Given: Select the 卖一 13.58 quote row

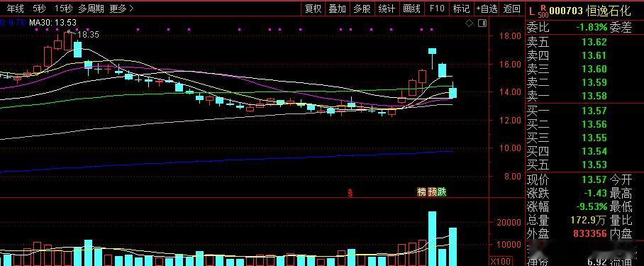Looking at the screenshot, I should point(567,96).
